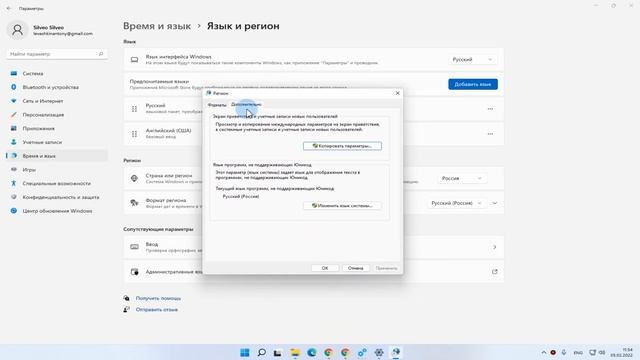Open taskbar Search

click(x=262, y=353)
